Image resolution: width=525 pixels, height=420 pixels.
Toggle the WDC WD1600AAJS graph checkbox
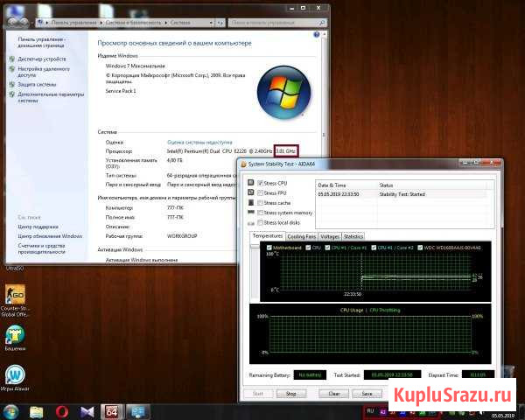point(420,248)
